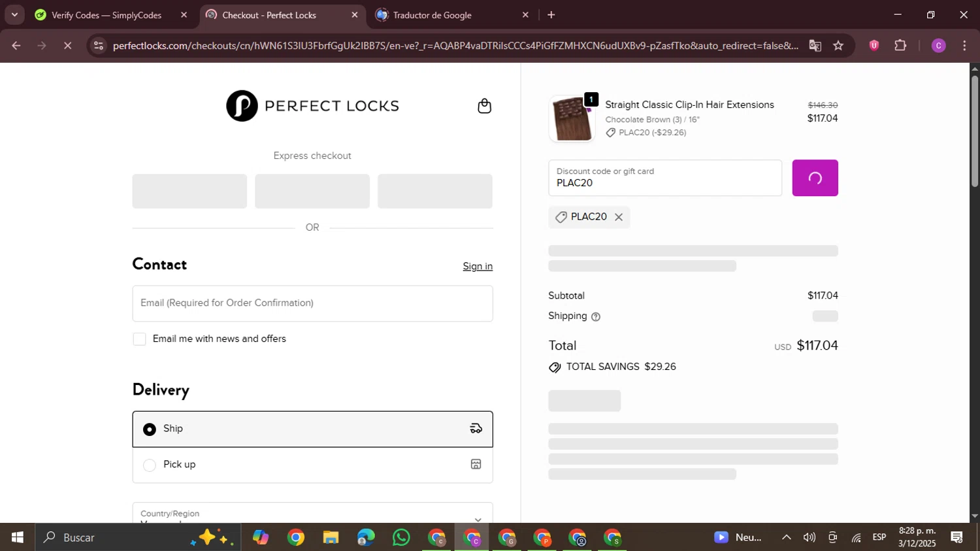Go back to previous page
Image resolution: width=980 pixels, height=551 pixels.
pos(16,46)
